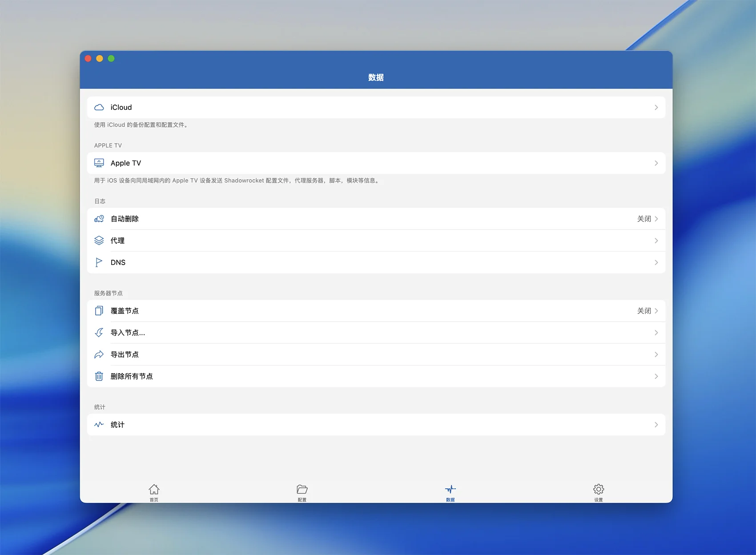
Task: Click the 统计 waveform icon
Action: click(99, 425)
